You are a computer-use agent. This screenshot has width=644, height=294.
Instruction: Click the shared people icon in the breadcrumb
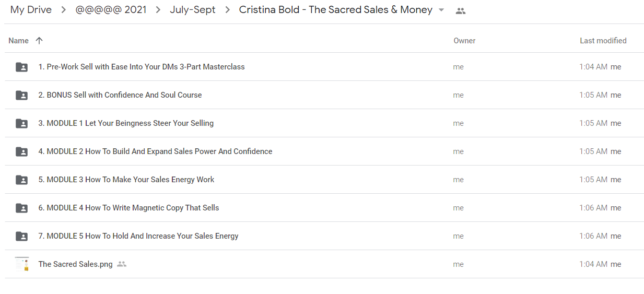[460, 10]
